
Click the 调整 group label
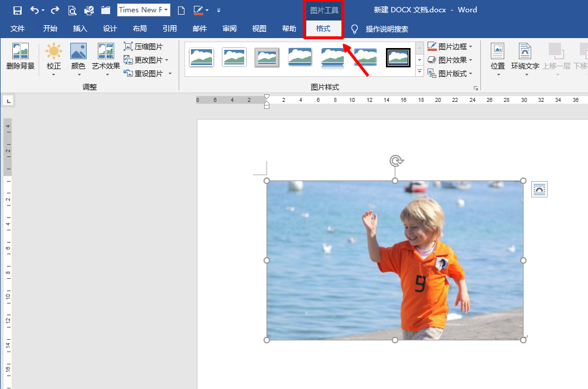click(90, 87)
